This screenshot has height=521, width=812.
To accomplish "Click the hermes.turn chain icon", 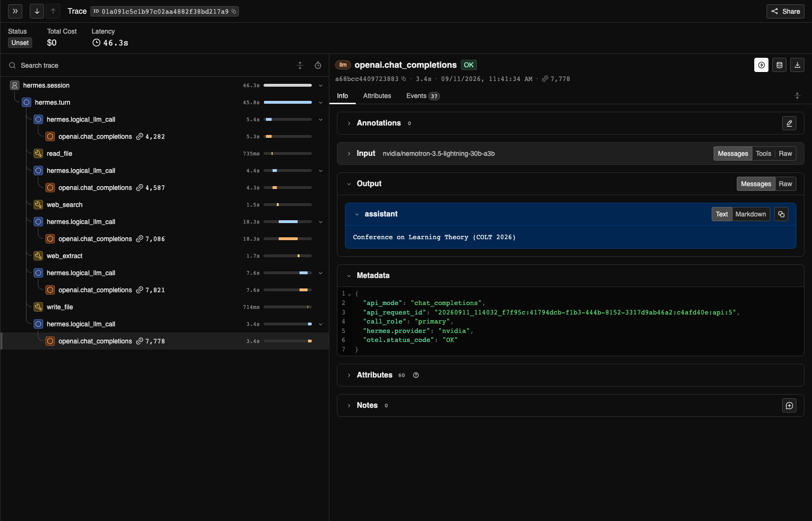I will pos(26,102).
